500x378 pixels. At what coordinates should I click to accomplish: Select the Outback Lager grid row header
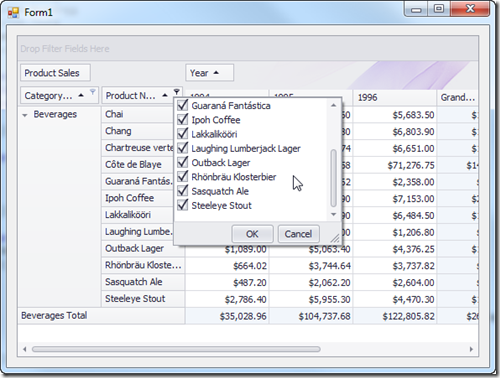[x=143, y=248]
